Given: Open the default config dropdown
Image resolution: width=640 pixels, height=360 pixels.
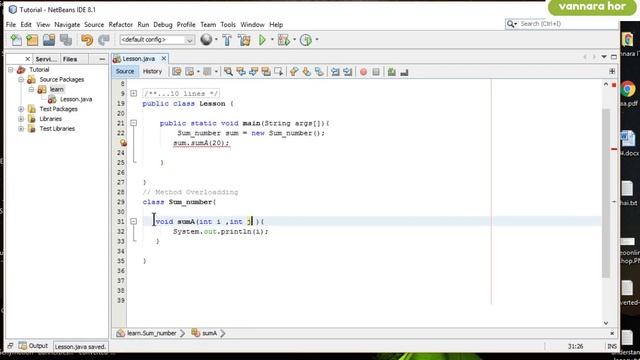Looking at the screenshot, I should coord(189,40).
